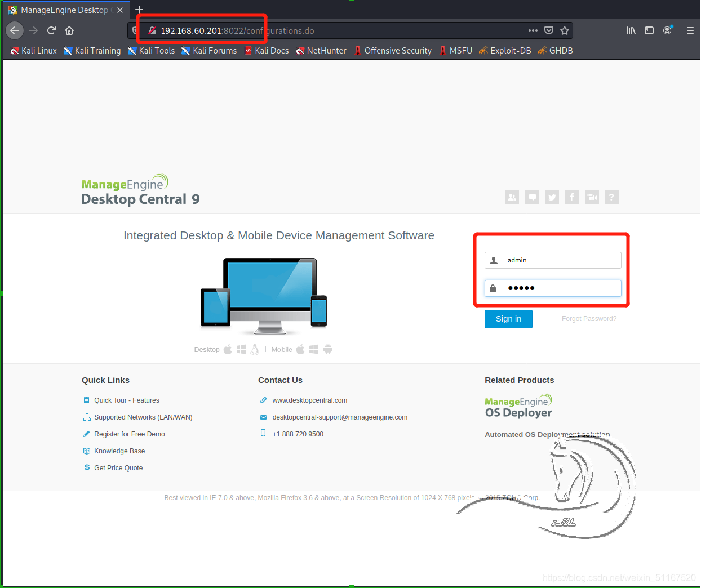Image resolution: width=701 pixels, height=588 pixels.
Task: Open Quick Tour - Features link
Action: [x=126, y=400]
